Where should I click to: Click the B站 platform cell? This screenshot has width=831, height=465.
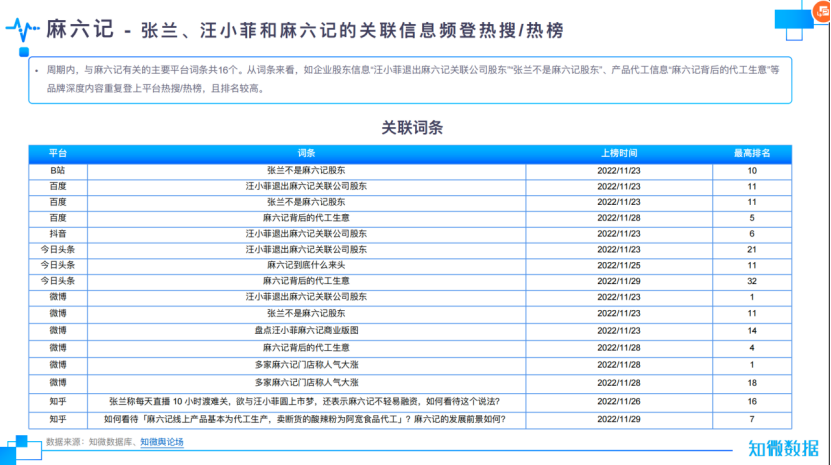point(58,171)
